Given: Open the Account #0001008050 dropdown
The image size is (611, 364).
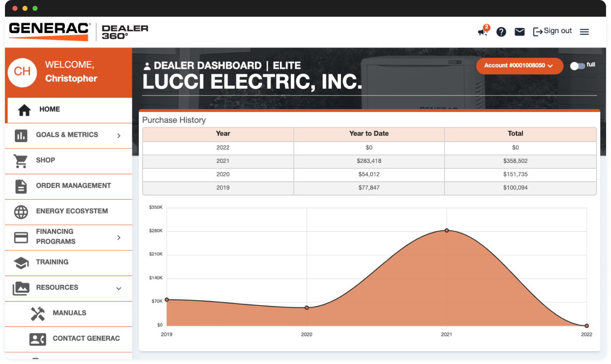Looking at the screenshot, I should [x=519, y=65].
